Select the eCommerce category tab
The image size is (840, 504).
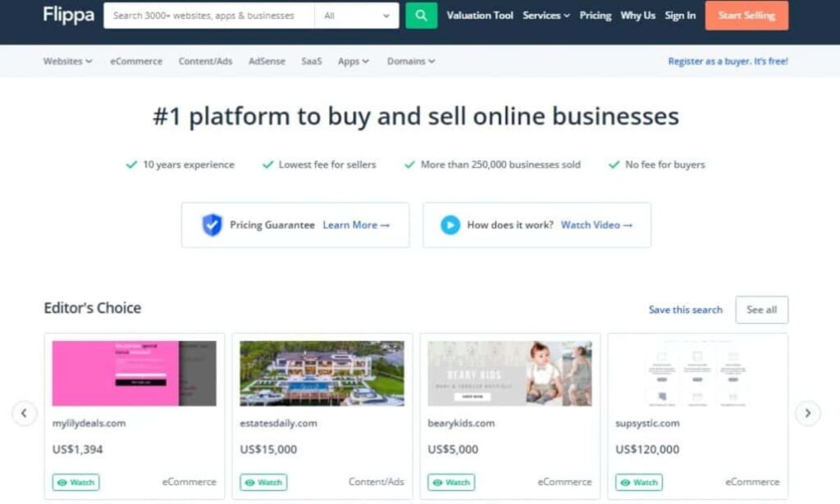pyautogui.click(x=136, y=61)
